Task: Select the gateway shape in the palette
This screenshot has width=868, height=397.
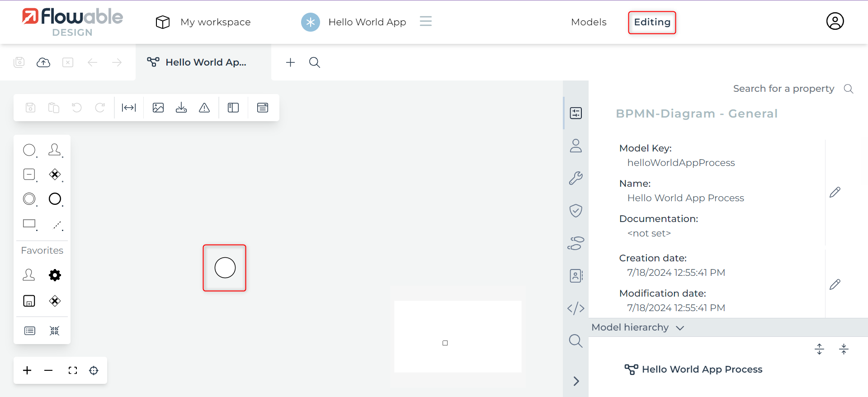Action: [x=55, y=175]
